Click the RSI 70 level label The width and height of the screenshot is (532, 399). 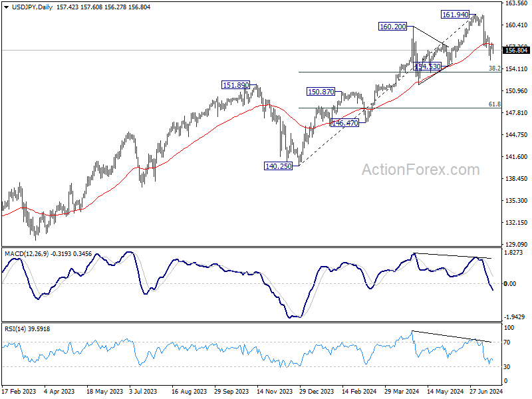(x=507, y=342)
